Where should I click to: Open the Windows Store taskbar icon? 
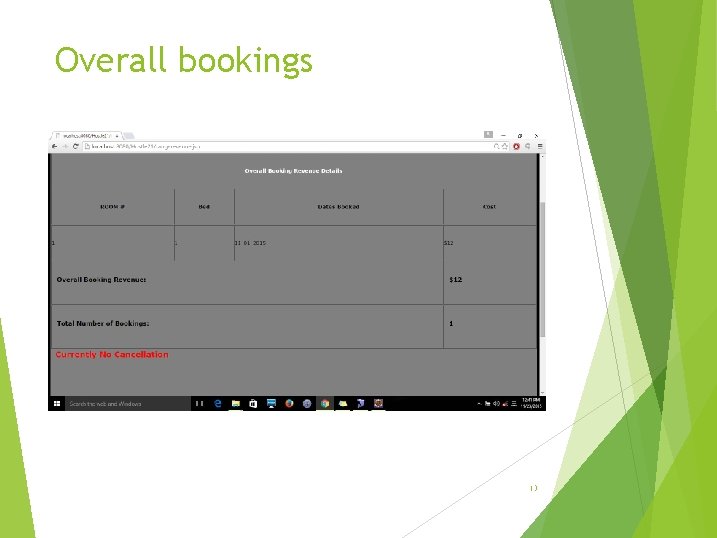[253, 404]
